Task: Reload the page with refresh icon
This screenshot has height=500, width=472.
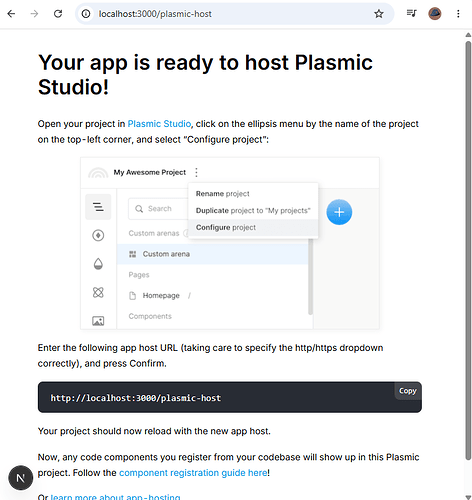Action: click(x=58, y=14)
